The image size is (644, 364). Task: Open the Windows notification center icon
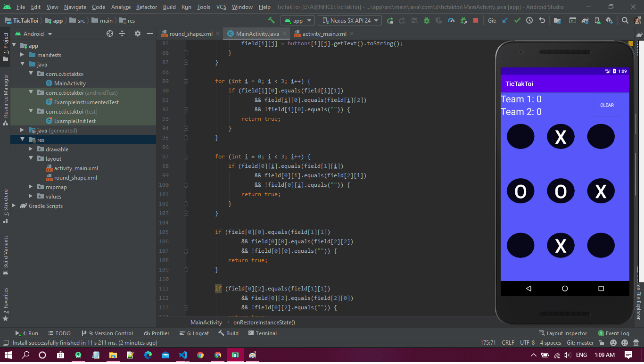(628, 355)
